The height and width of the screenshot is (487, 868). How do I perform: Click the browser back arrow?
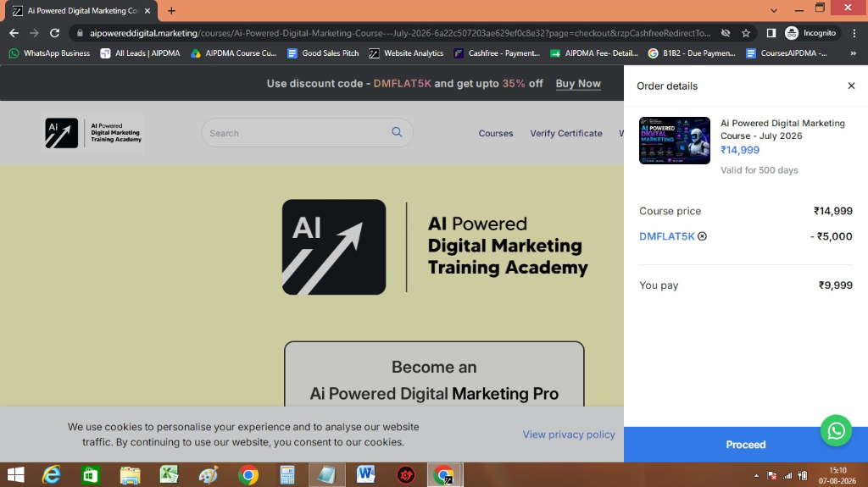pyautogui.click(x=14, y=33)
